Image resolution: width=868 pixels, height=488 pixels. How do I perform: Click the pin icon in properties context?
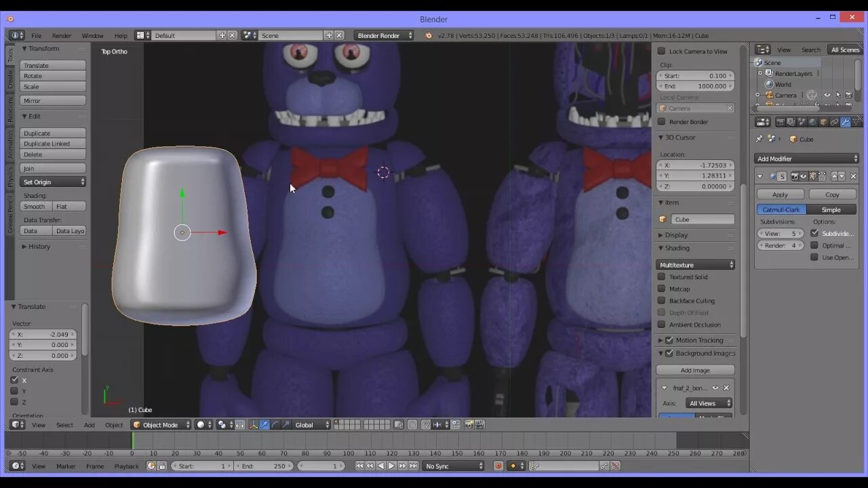(x=759, y=139)
